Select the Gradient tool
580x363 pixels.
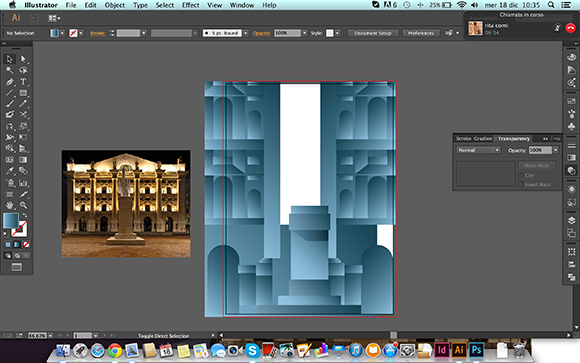(x=23, y=160)
